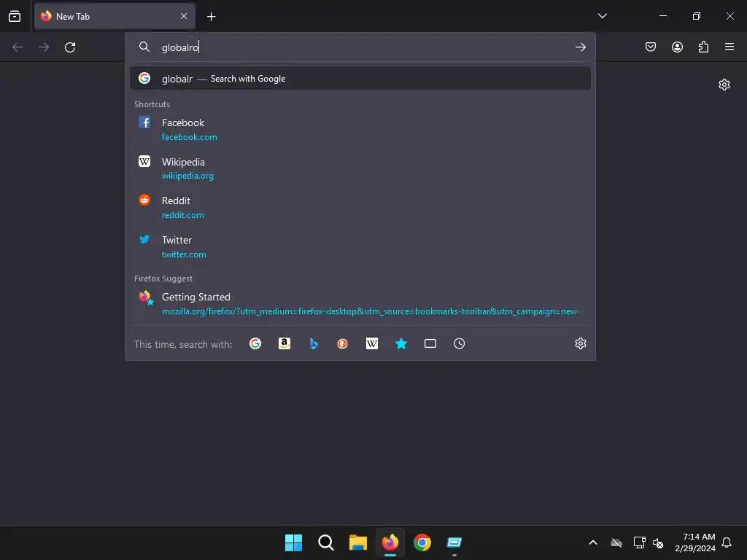Click magnifier icon in address bar
The width and height of the screenshot is (747, 560).
pyautogui.click(x=144, y=47)
